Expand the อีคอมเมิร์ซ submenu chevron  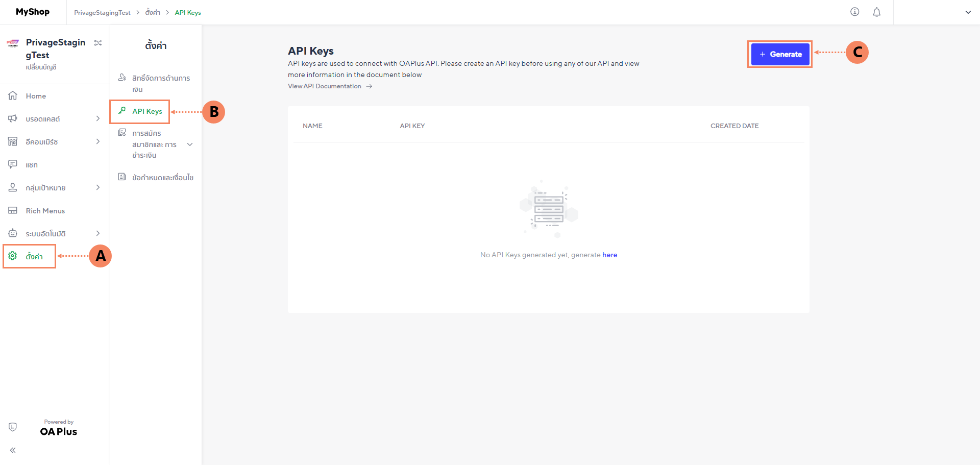[x=98, y=141]
